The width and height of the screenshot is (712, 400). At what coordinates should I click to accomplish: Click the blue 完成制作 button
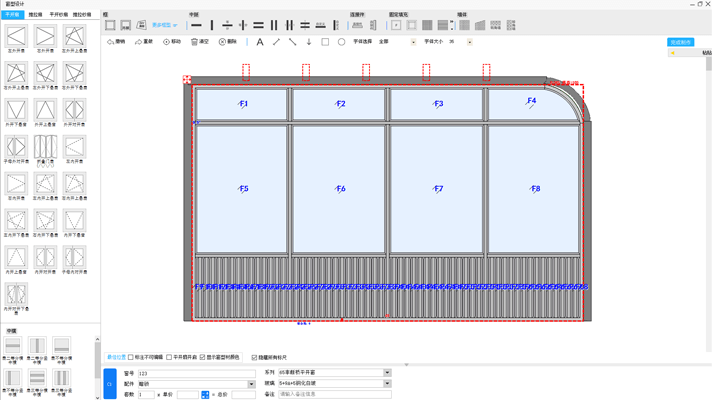coord(680,42)
